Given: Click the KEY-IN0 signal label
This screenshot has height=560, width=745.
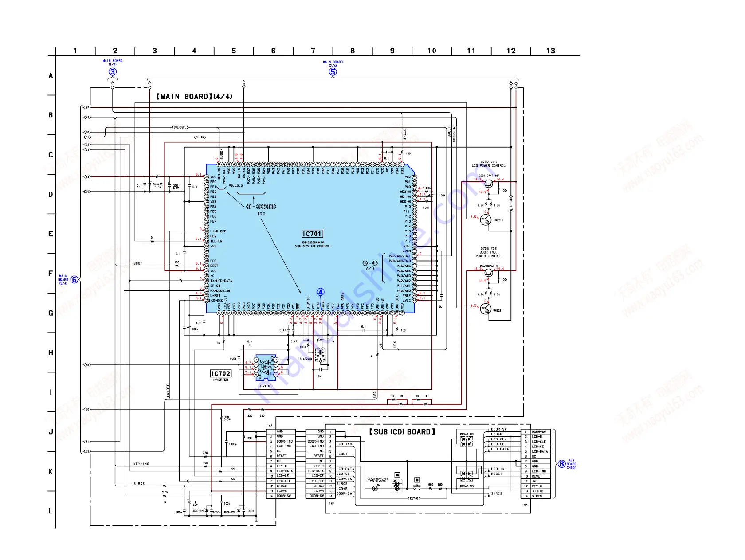Looking at the screenshot, I should [141, 464].
